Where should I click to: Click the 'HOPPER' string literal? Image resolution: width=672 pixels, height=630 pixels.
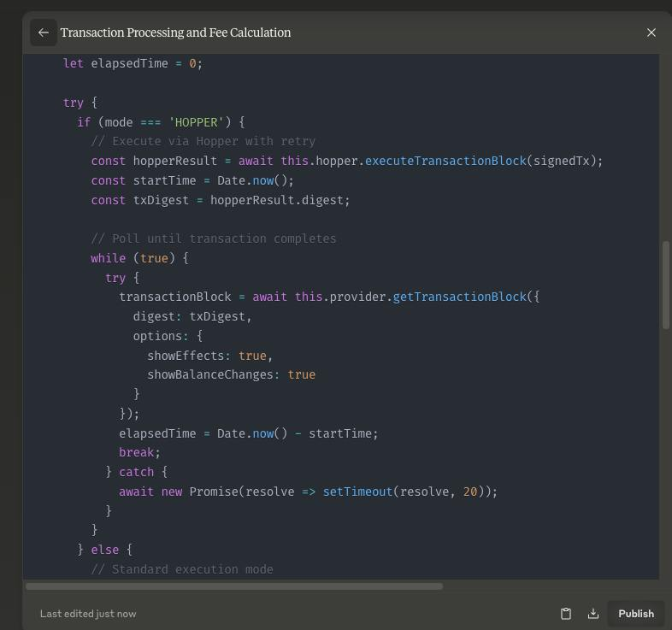197,122
